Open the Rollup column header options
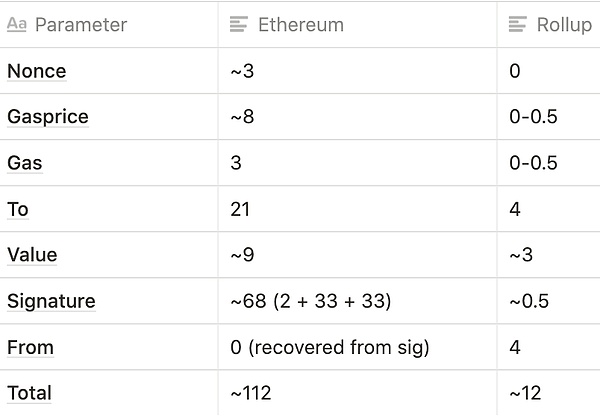The width and height of the screenshot is (600, 416). tap(563, 25)
